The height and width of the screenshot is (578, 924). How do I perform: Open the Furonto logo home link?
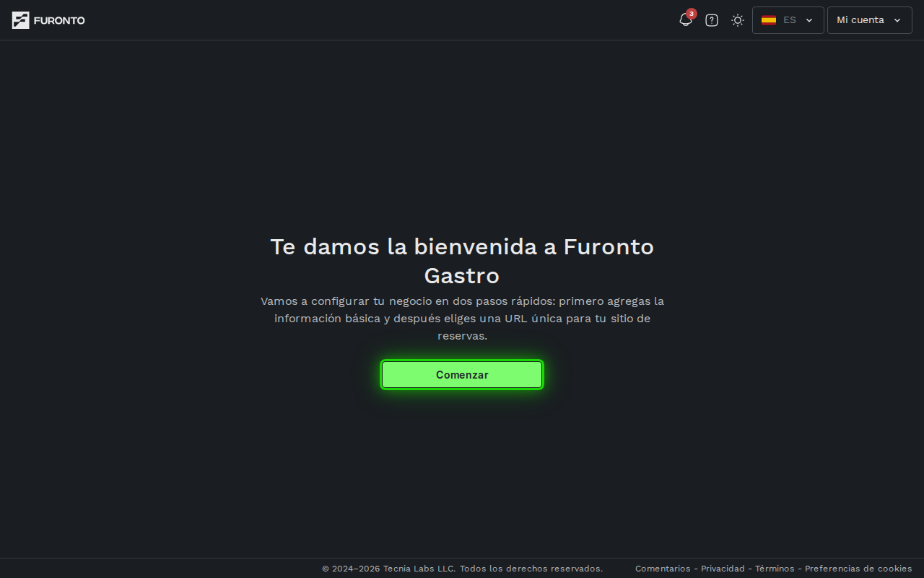click(x=48, y=20)
